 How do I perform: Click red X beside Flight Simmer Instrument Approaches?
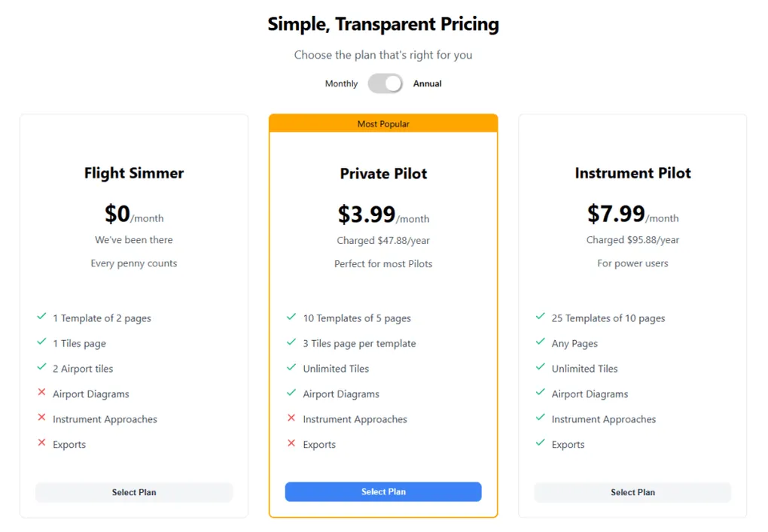[x=42, y=418]
